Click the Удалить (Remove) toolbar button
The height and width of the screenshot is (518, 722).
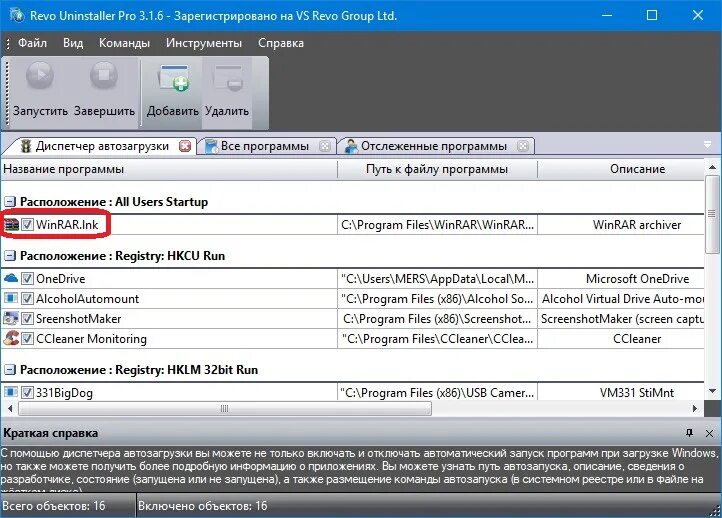pos(227,92)
